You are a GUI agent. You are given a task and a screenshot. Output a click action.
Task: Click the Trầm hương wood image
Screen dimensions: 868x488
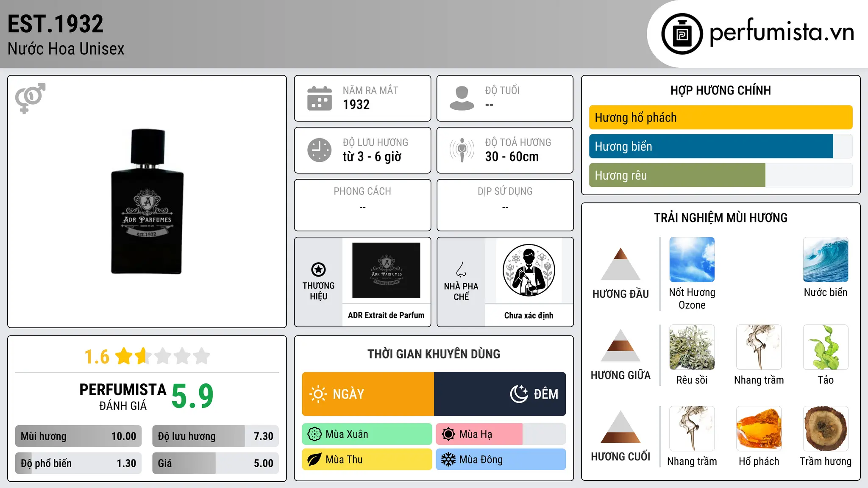tap(826, 429)
